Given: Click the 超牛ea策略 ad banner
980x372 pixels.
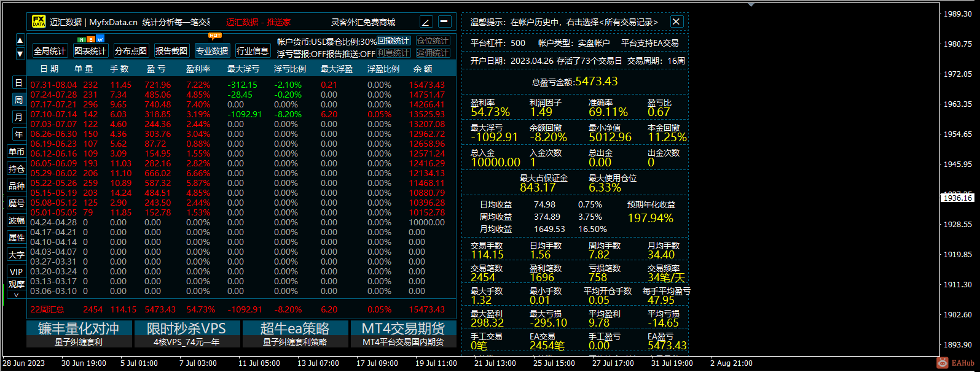Looking at the screenshot, I should (x=295, y=334).
